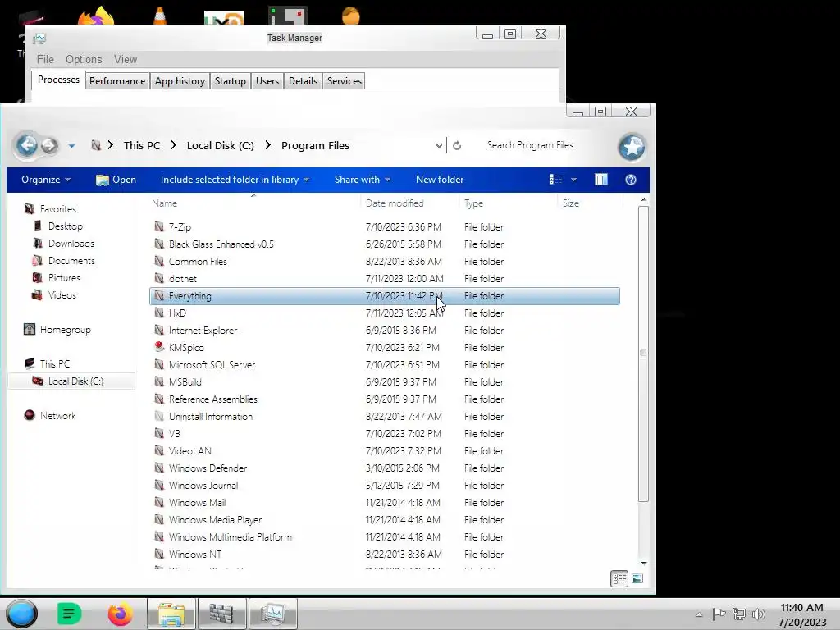Open Videos in navigation pane

pos(62,294)
